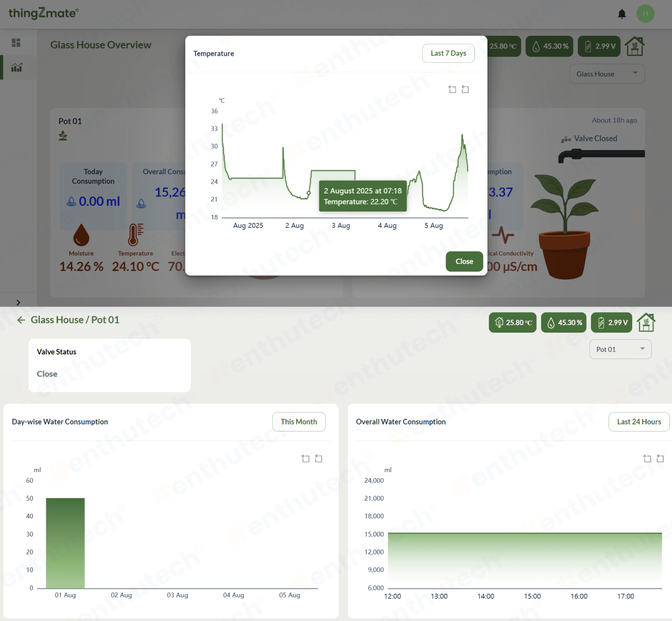Close the Temperature popup
672x621 pixels.
coord(464,261)
